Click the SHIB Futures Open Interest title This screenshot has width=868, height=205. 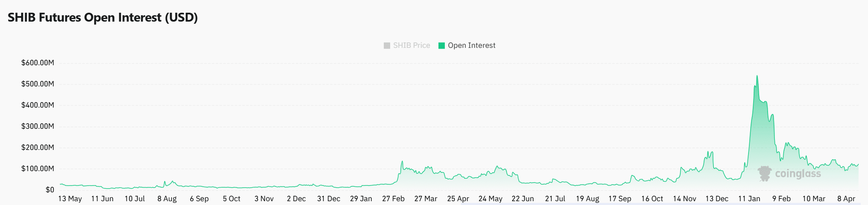(x=103, y=17)
